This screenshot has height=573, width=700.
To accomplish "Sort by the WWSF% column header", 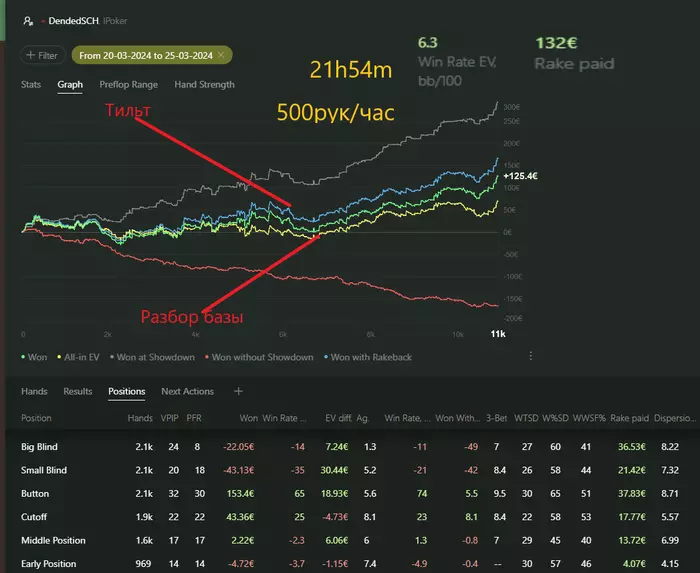I will click(x=589, y=418).
